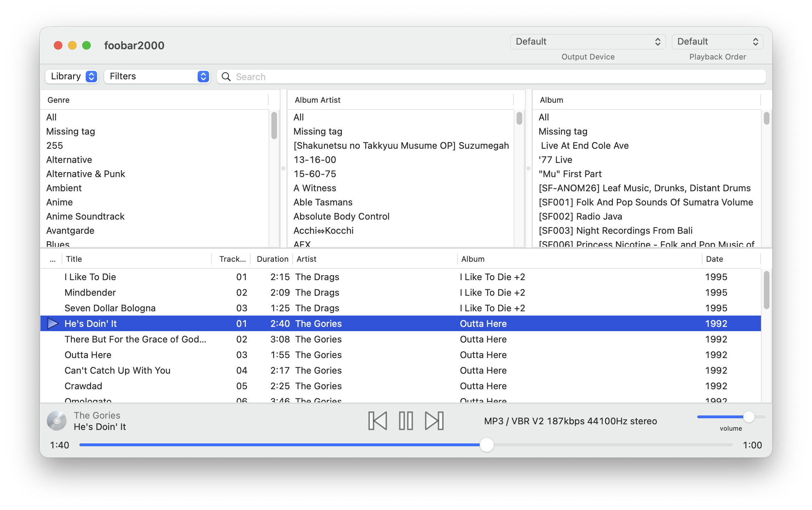Select All in the Genre list

154,117
